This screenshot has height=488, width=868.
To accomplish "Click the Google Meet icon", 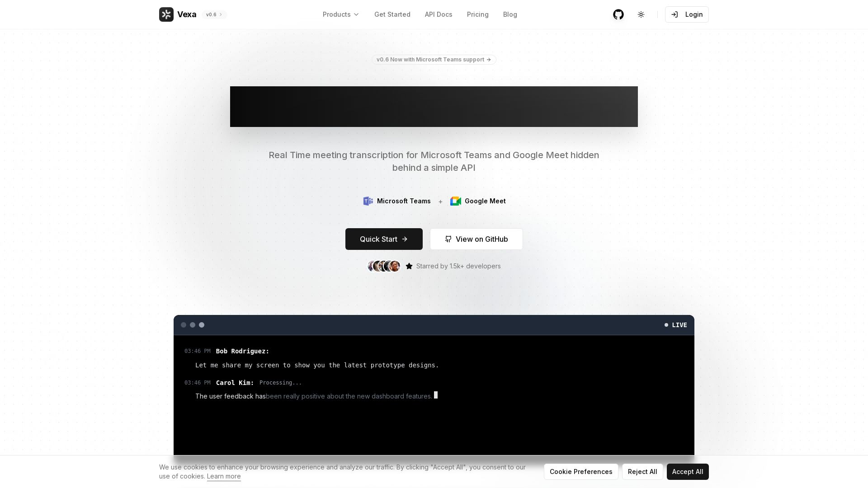I will point(456,201).
